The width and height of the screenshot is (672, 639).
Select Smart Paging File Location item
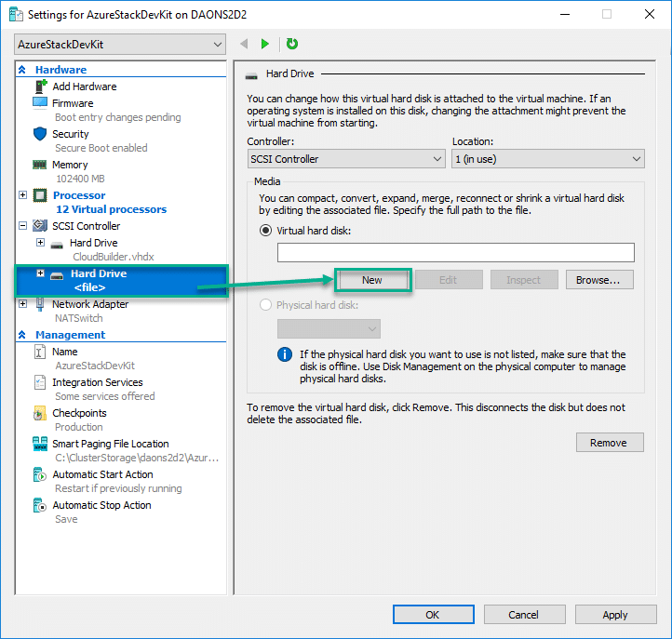tap(111, 444)
